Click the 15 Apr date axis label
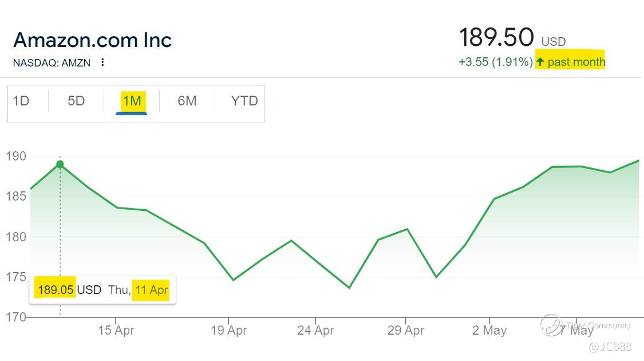This screenshot has width=644, height=361. pos(116,331)
